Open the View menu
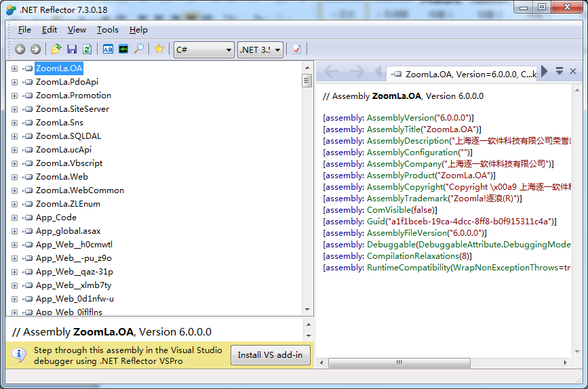 tap(77, 30)
